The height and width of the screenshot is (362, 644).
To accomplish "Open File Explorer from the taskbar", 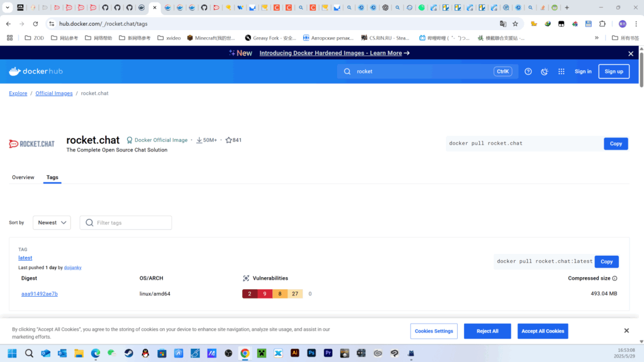I will click(79, 353).
